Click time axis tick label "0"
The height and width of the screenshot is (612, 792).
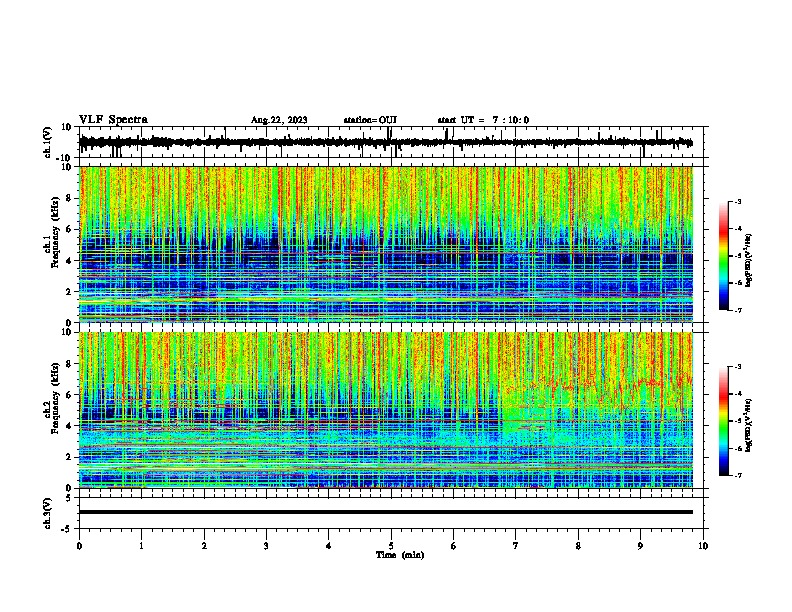point(79,546)
